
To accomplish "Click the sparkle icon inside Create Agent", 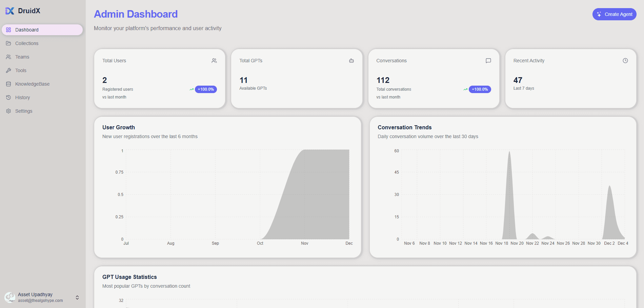I will click(599, 14).
